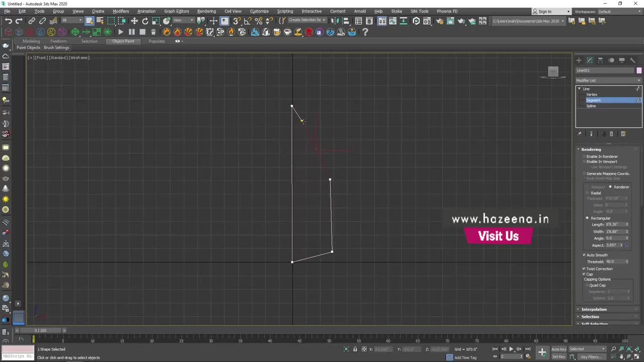
Task: Open the Graph Editors menu
Action: click(x=177, y=11)
